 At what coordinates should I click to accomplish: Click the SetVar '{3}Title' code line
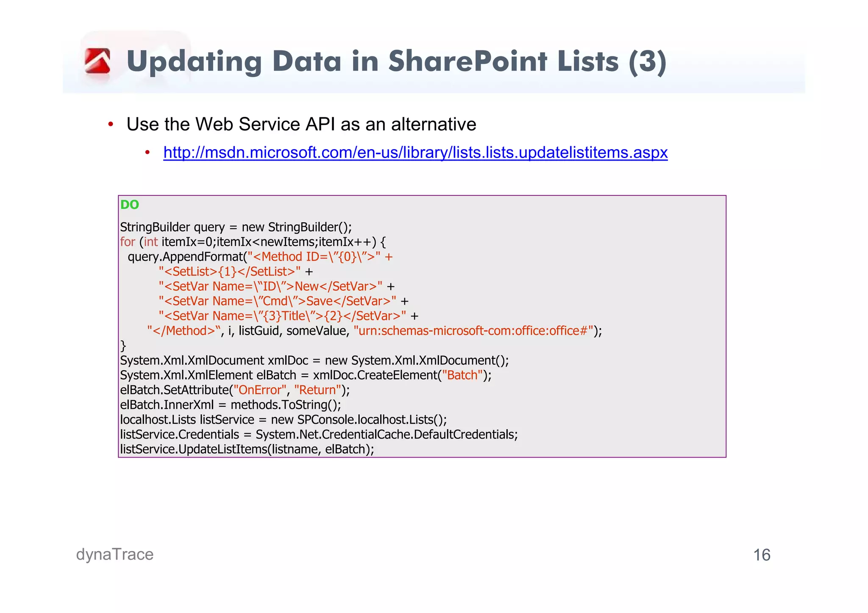(289, 316)
